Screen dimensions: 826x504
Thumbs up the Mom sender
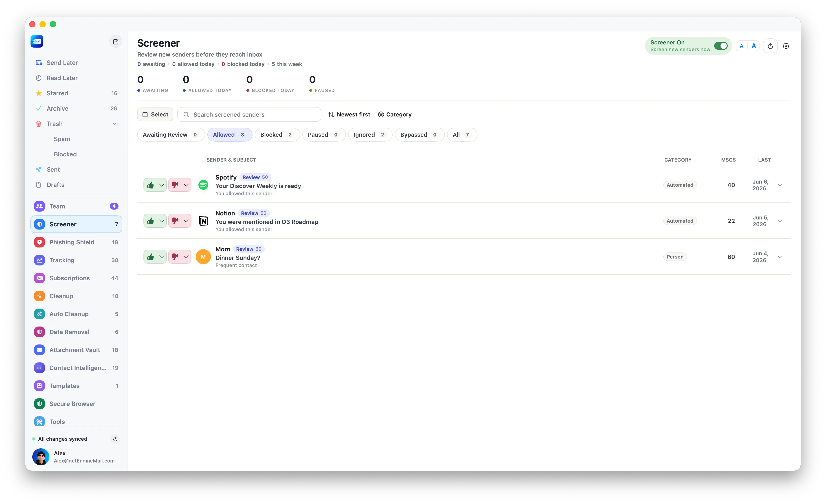coord(151,257)
